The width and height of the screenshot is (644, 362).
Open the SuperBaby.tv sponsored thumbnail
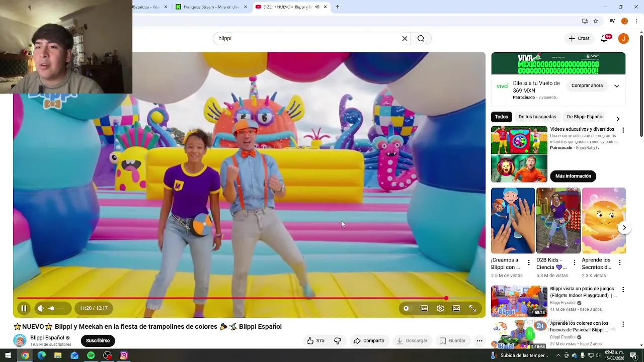[x=519, y=154]
